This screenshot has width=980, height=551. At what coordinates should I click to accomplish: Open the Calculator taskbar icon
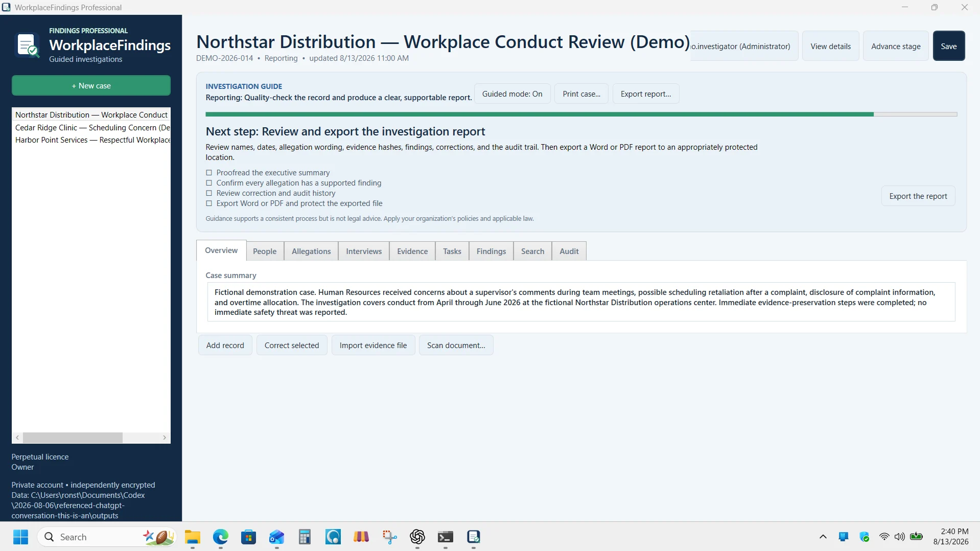[x=305, y=537]
